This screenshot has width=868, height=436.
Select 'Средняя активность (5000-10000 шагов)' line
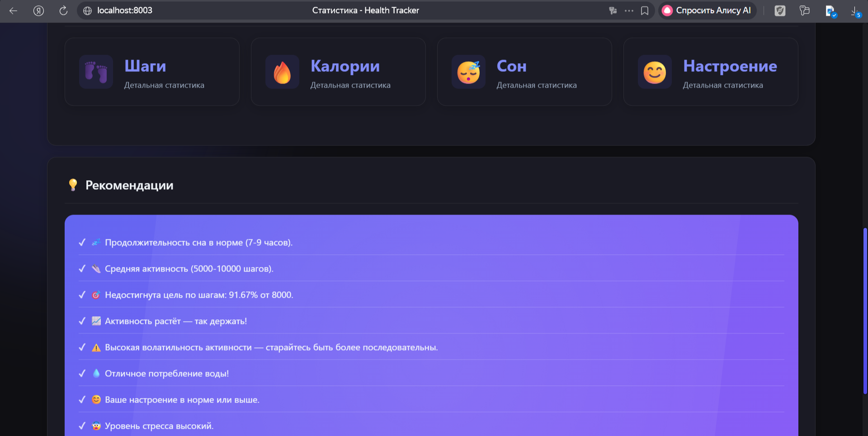tap(431, 269)
